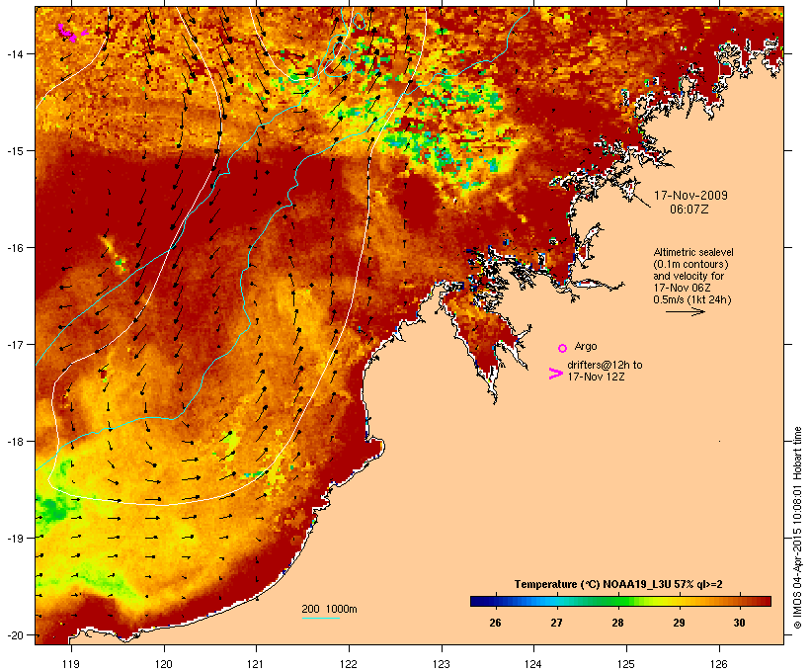
Task: Click the colorbar tick label 27
Action: point(556,623)
